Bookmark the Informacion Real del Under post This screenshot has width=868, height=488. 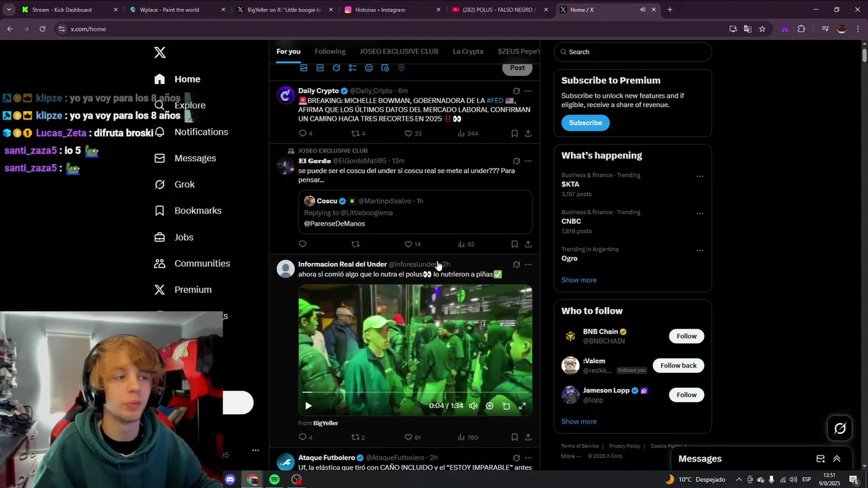(x=515, y=437)
